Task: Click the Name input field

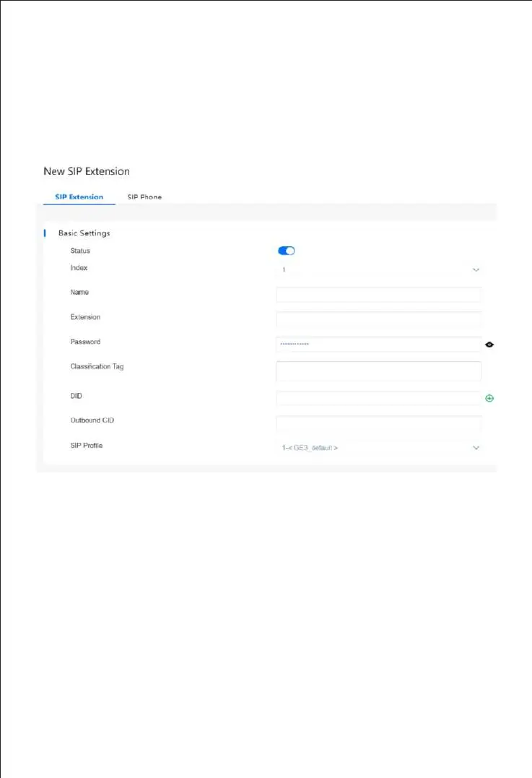Action: click(x=378, y=294)
